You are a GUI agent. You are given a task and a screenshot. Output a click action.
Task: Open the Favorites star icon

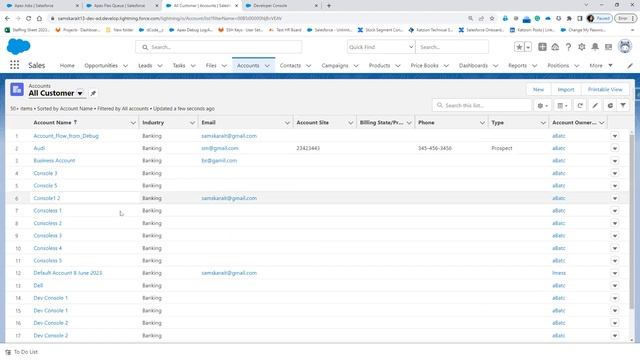519,47
